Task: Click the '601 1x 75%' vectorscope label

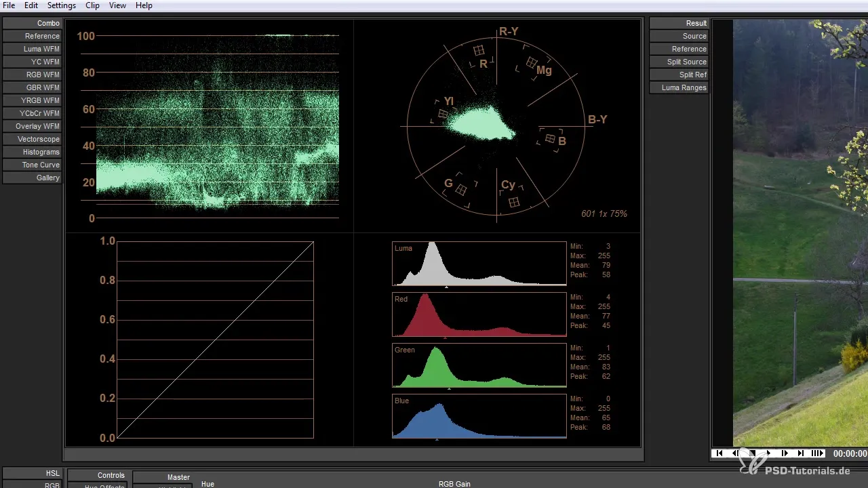Action: click(604, 213)
